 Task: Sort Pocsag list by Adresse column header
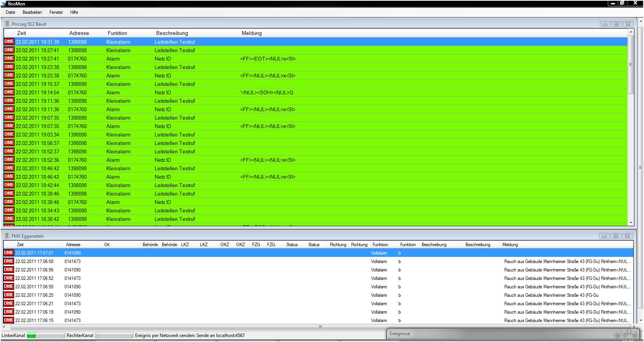pyautogui.click(x=79, y=33)
